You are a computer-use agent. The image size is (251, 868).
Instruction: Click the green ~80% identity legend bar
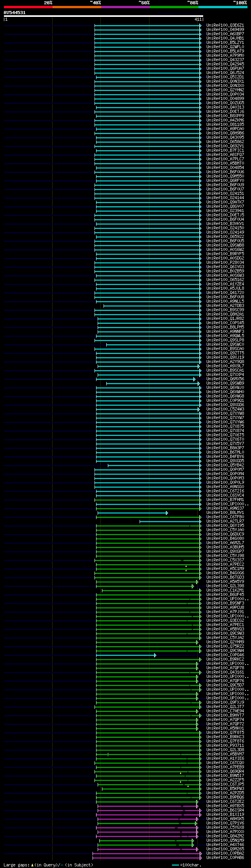pos(174,7)
